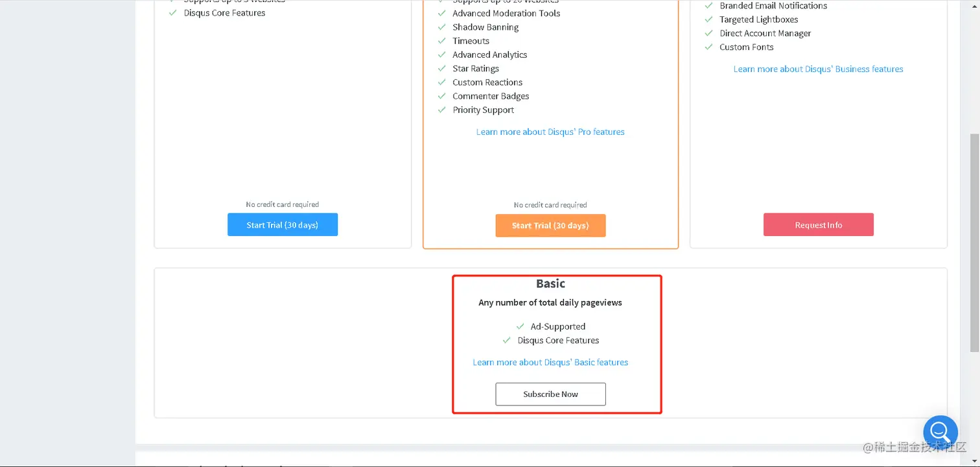Viewport: 980px width, 467px height.
Task: Click the Subscribe Now button
Action: pyautogui.click(x=550, y=394)
